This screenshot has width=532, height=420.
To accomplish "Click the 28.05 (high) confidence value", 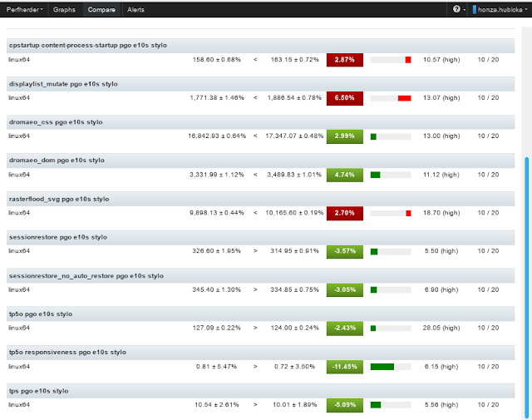I will 441,328.
